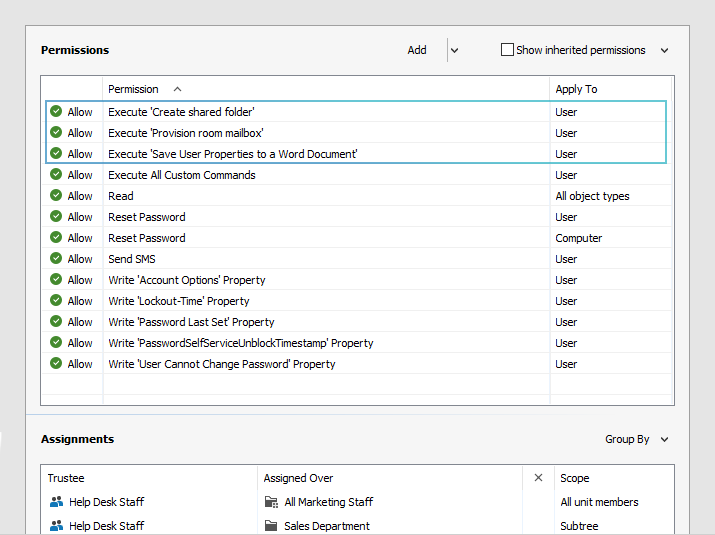This screenshot has width=715, height=535.
Task: Expand the chevron beside Show inherited permissions
Action: point(664,50)
